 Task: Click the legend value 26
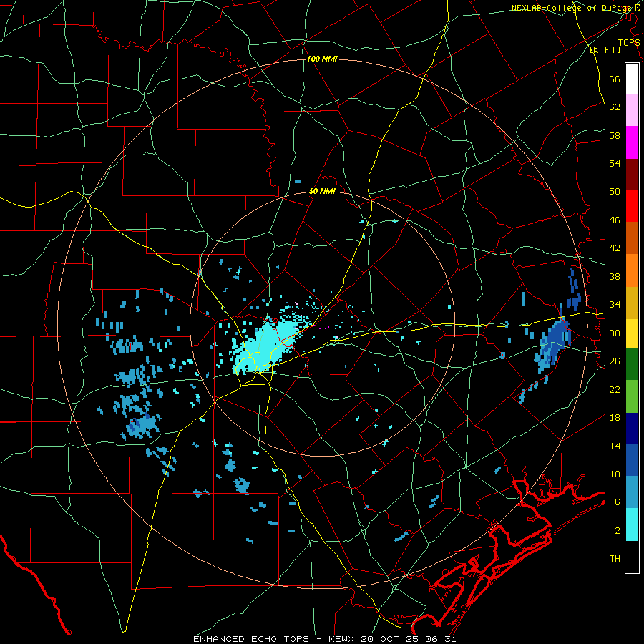click(x=615, y=361)
